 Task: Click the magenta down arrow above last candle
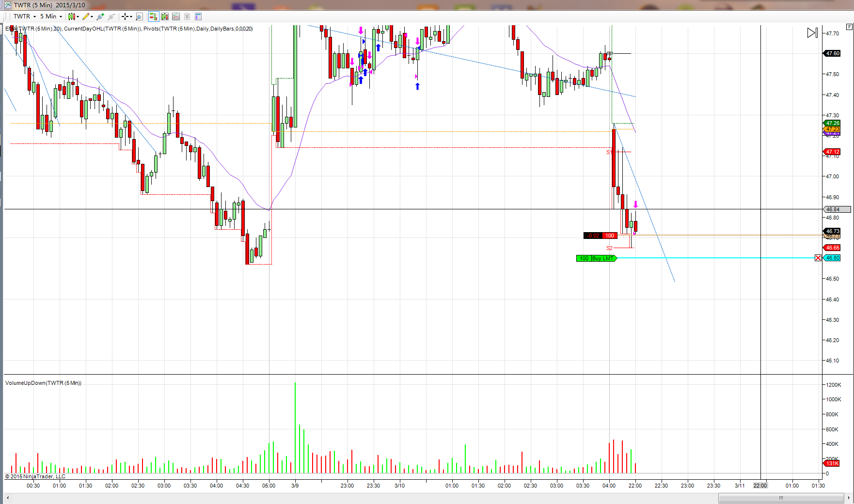pos(635,205)
